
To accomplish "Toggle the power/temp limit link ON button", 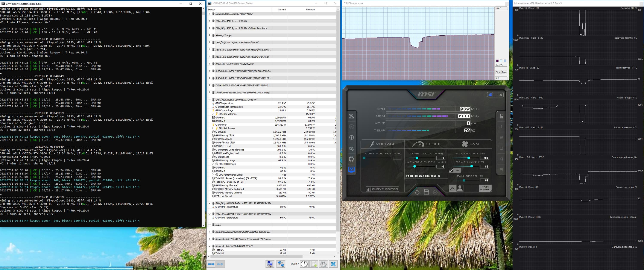I will 454,170.
